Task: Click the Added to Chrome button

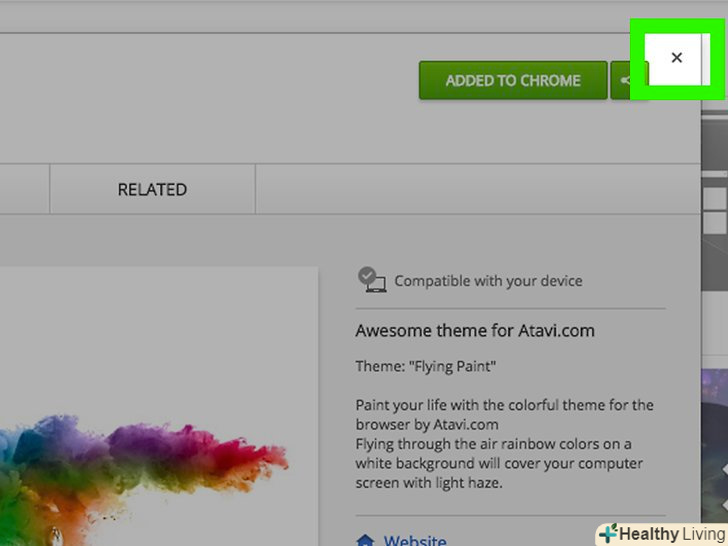Action: click(513, 80)
